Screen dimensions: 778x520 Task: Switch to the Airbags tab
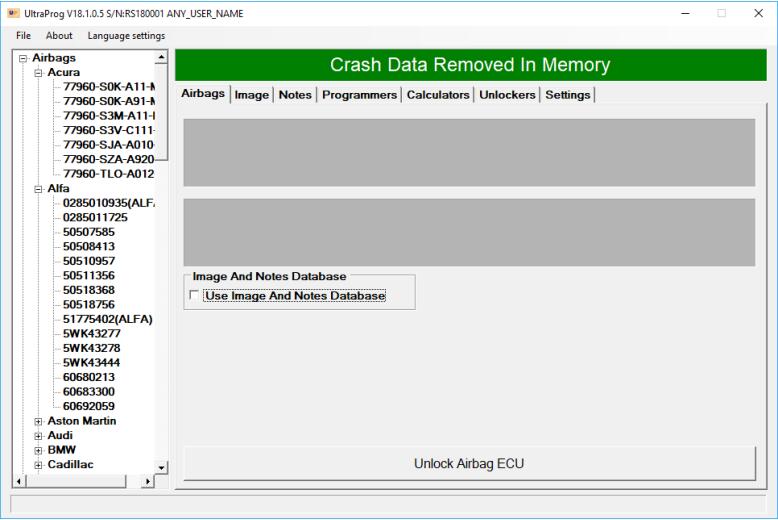(x=202, y=93)
